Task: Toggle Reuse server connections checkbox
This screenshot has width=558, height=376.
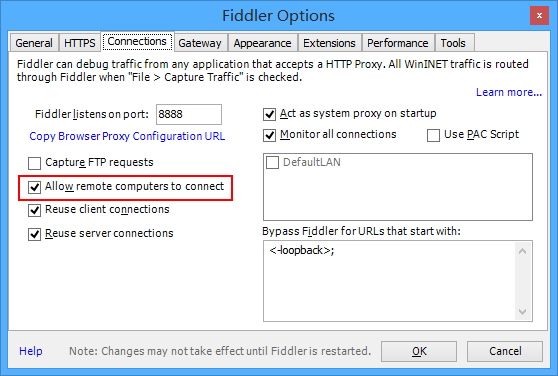Action: point(35,234)
